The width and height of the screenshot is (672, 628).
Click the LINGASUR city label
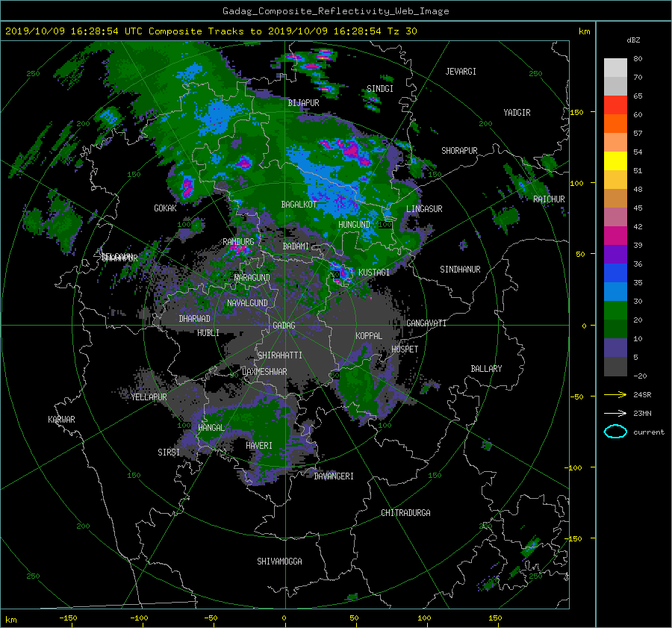(x=424, y=209)
